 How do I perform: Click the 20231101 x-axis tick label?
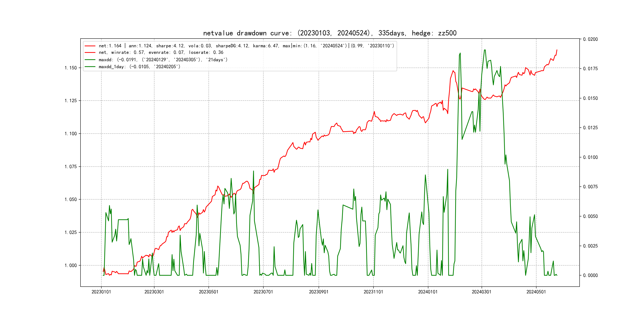point(373,292)
